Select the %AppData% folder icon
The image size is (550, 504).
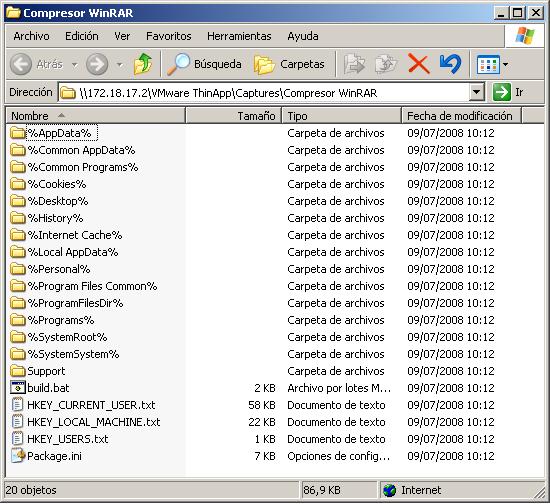(17, 133)
